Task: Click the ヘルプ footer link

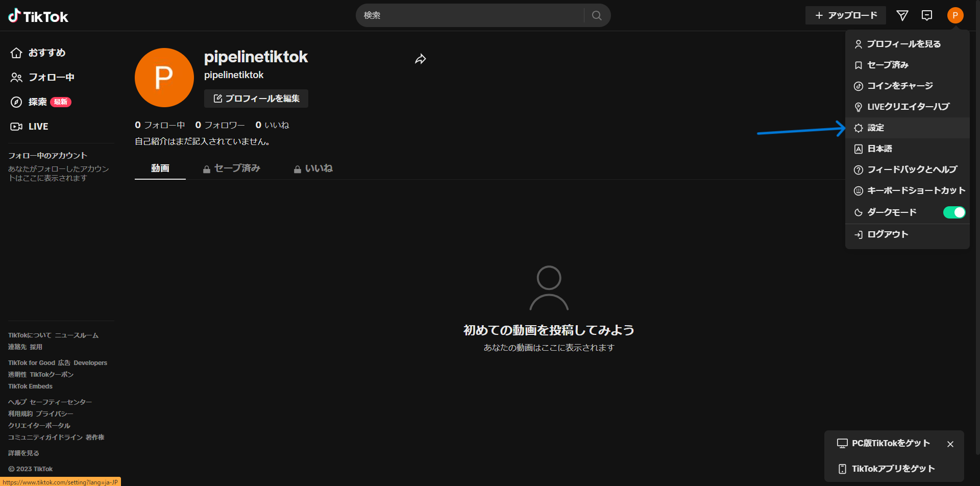Action: pos(17,402)
